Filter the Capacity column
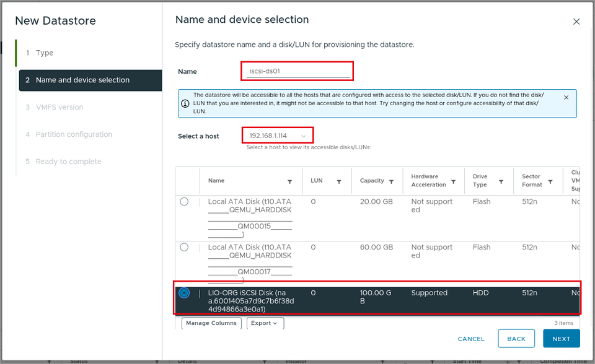The height and width of the screenshot is (364, 595). click(391, 182)
